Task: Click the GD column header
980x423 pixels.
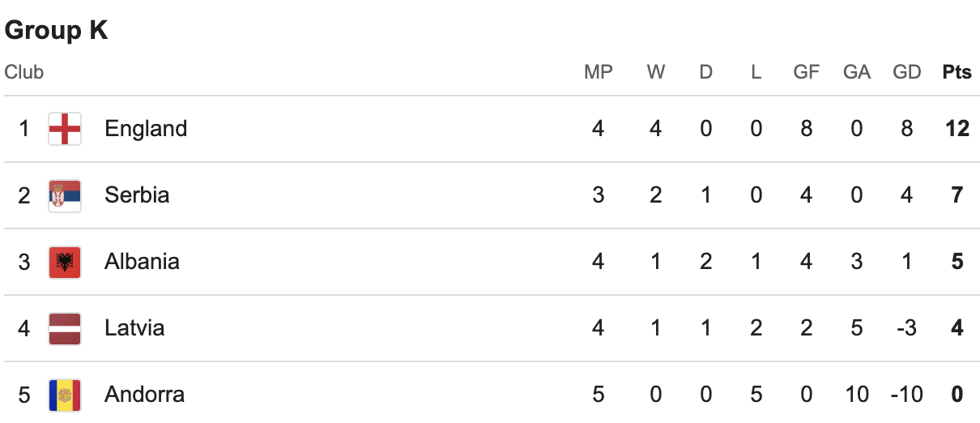Action: (906, 72)
